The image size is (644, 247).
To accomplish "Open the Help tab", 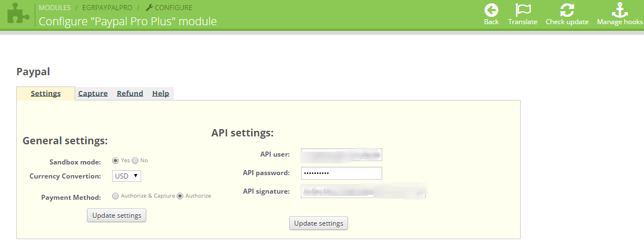I will pyautogui.click(x=161, y=93).
